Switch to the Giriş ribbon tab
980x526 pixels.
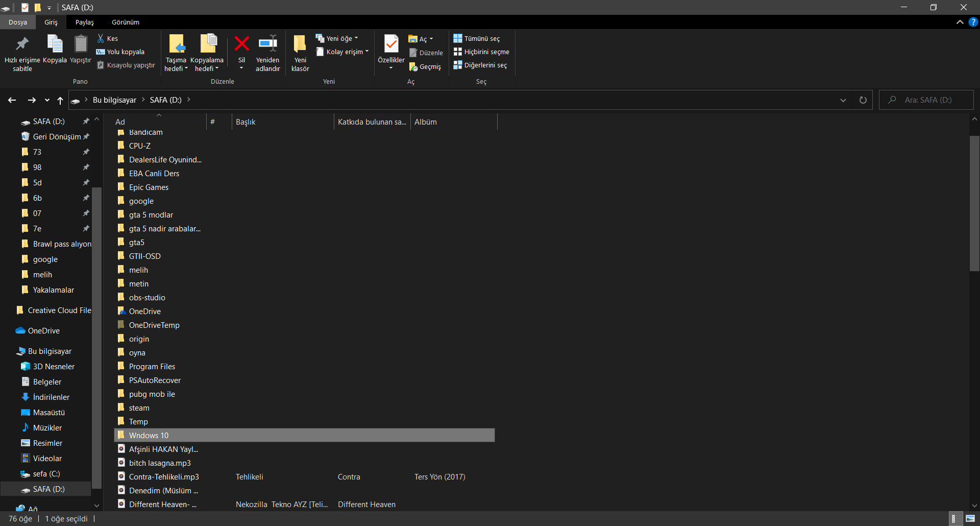[x=51, y=22]
